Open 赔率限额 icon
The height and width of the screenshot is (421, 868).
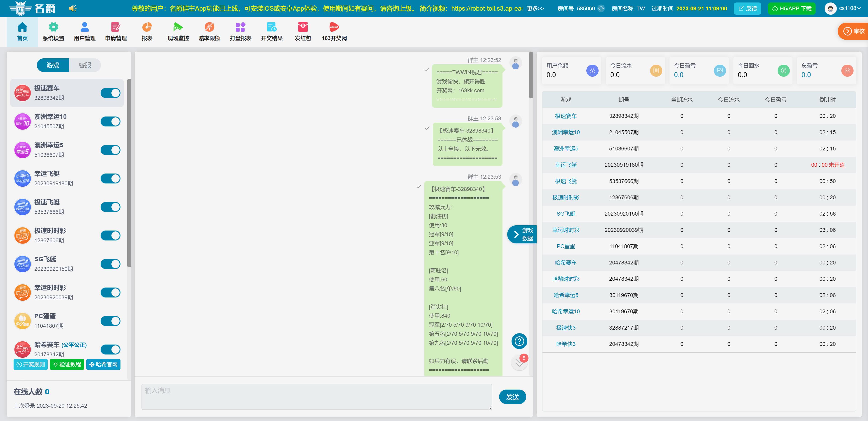click(209, 27)
